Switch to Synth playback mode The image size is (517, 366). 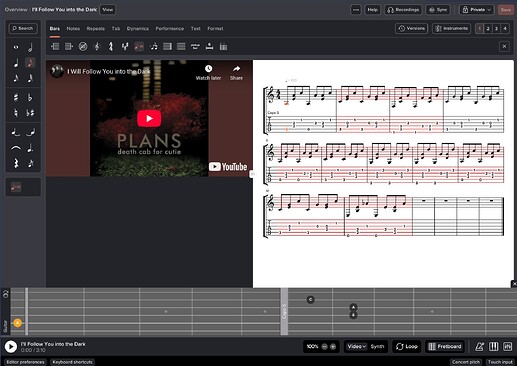point(377,347)
